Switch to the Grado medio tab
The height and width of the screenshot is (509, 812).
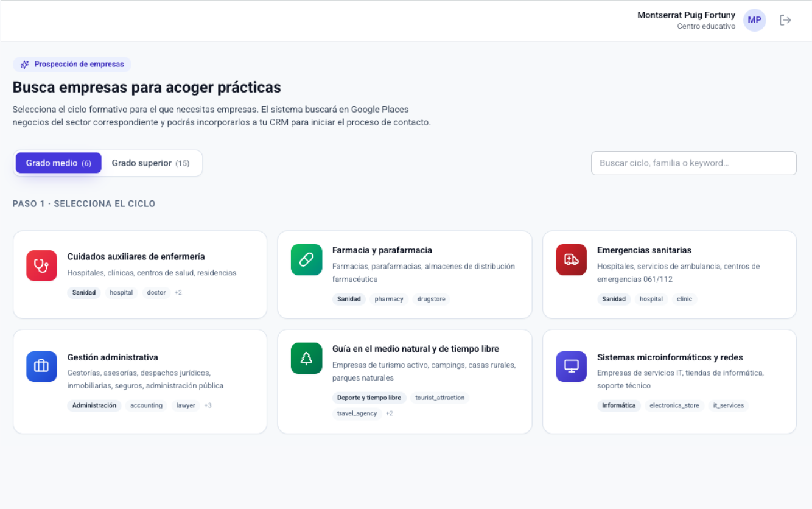(x=58, y=163)
